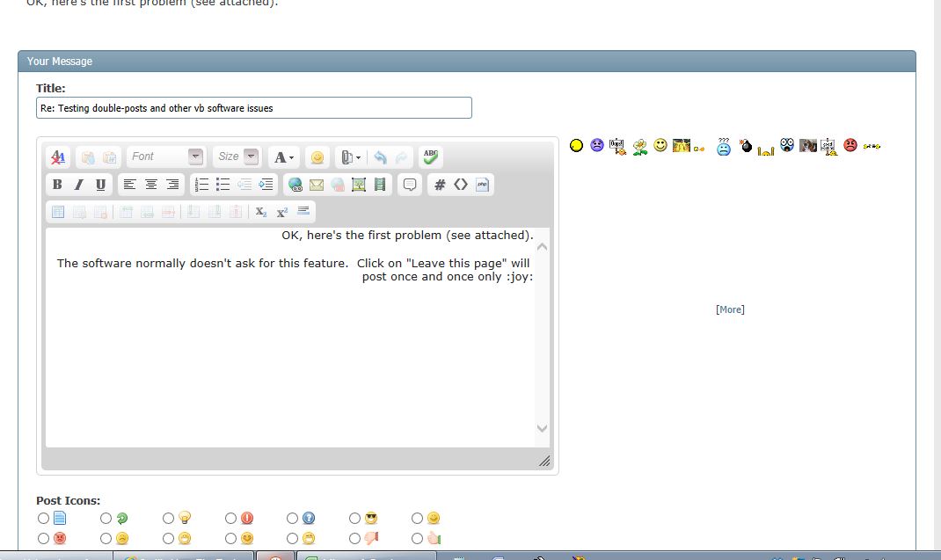Viewport: 941px width, 560px height.
Task: Click the Title input field
Action: coord(254,108)
